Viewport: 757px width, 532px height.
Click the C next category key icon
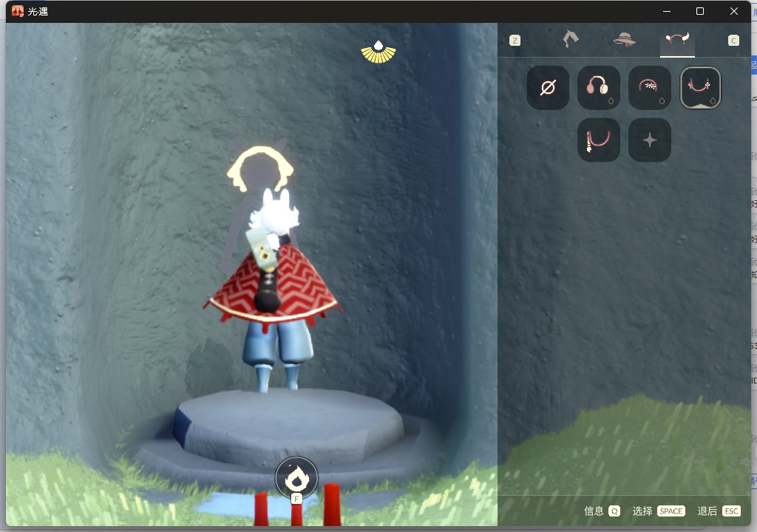point(733,41)
